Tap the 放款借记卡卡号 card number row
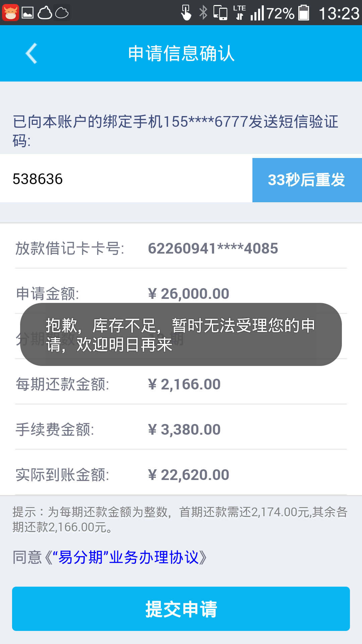 pyautogui.click(x=181, y=248)
